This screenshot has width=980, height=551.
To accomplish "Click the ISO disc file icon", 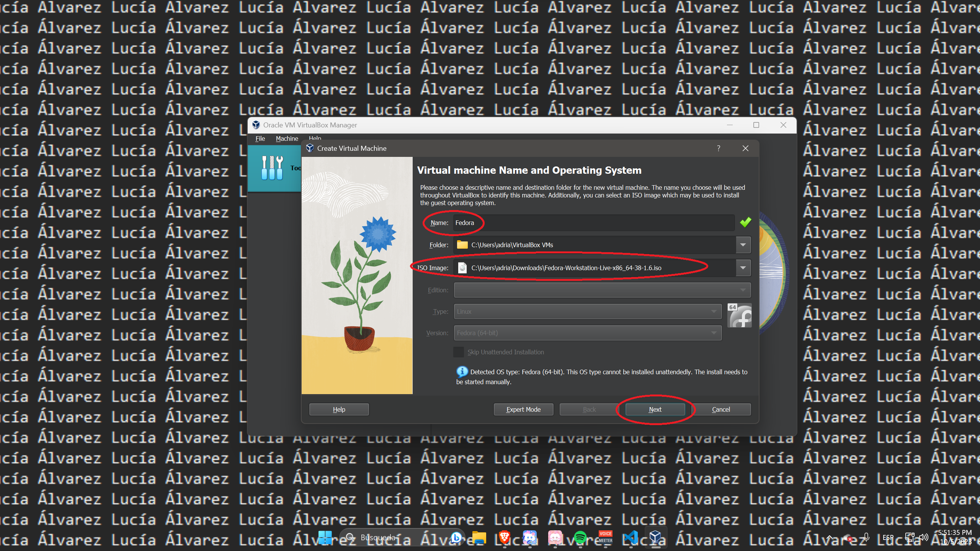I will [x=462, y=268].
